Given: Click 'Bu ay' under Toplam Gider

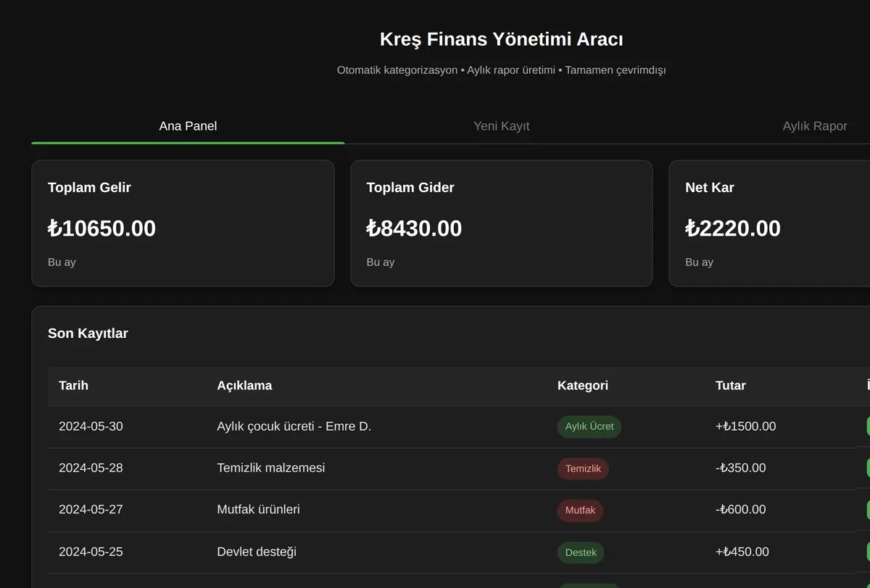Looking at the screenshot, I should [x=381, y=262].
